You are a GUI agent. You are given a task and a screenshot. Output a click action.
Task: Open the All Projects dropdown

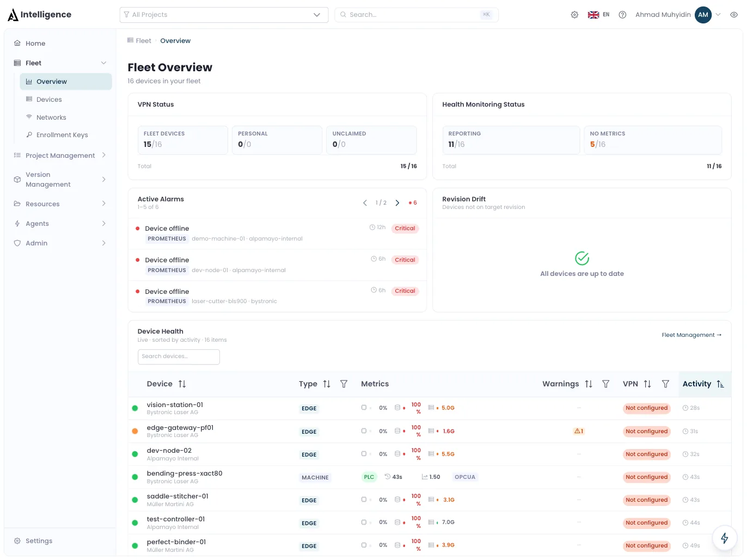tap(224, 15)
